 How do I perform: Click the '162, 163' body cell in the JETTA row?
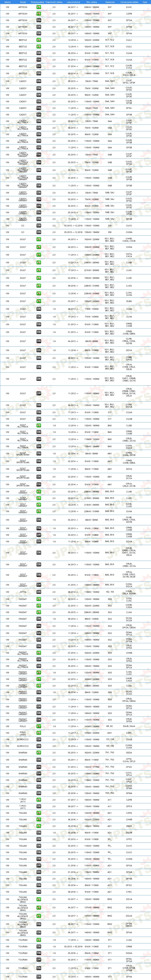(x=110, y=592)
